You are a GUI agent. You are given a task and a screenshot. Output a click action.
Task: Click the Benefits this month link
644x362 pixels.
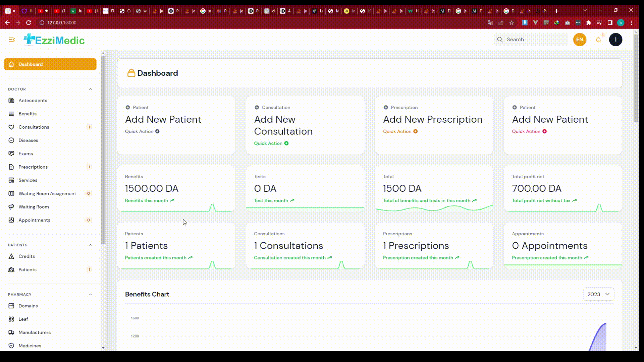click(x=147, y=200)
